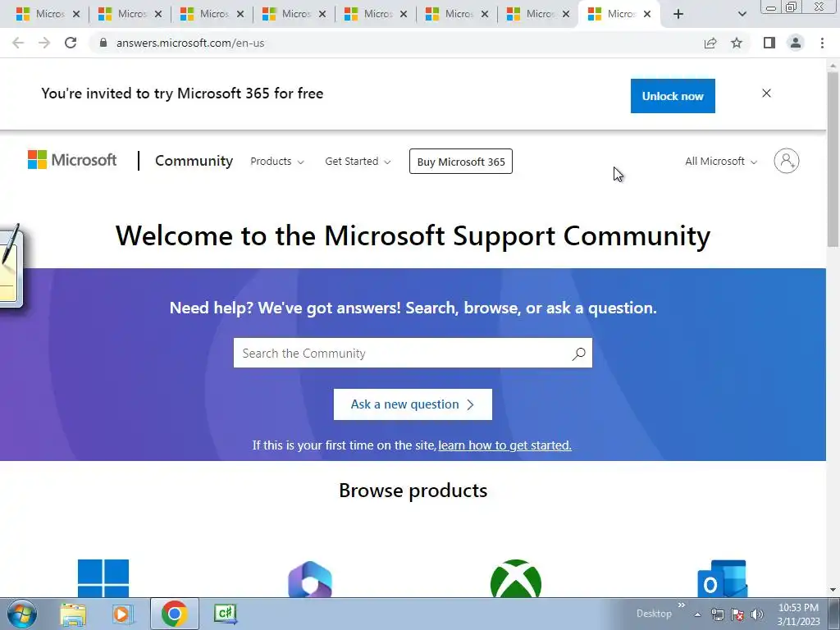Viewport: 840px width, 630px height.
Task: Click the Action Center flag tray icon
Action: (x=737, y=614)
